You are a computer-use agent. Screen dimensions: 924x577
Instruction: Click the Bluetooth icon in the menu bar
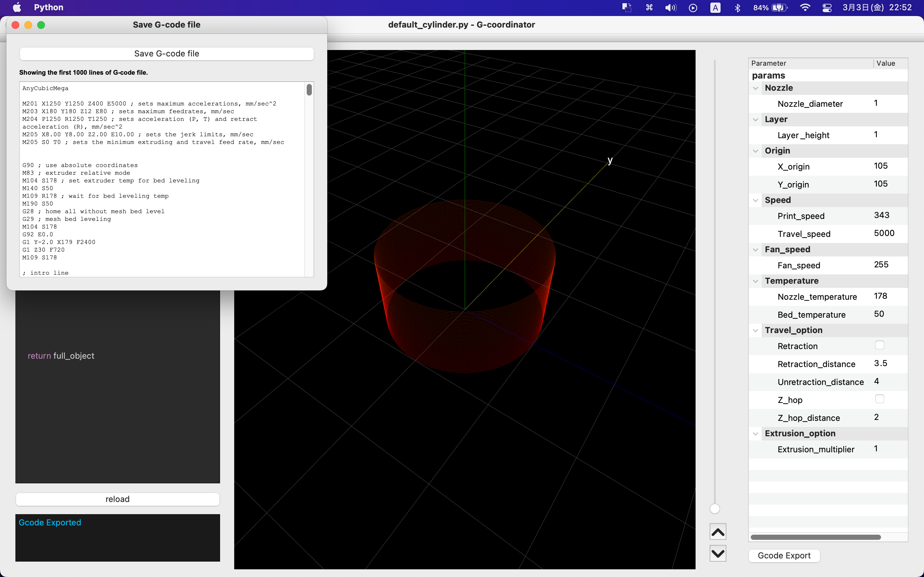click(737, 7)
